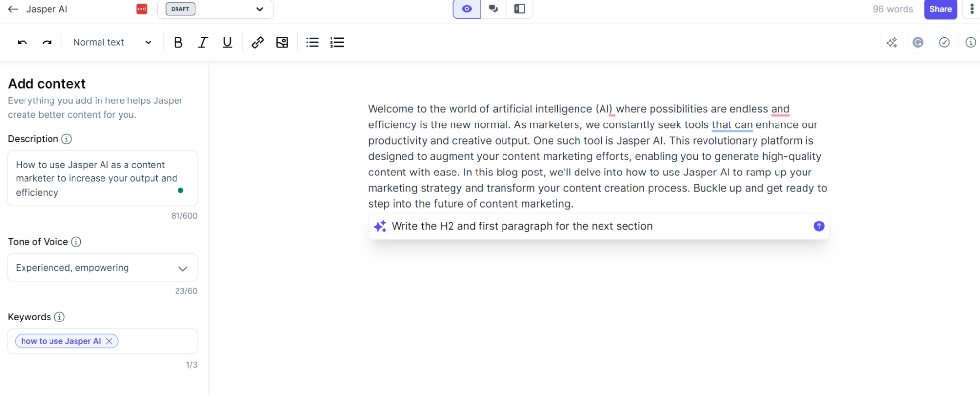The height and width of the screenshot is (395, 980).
Task: Click the Keywords info icon
Action: [x=59, y=317]
